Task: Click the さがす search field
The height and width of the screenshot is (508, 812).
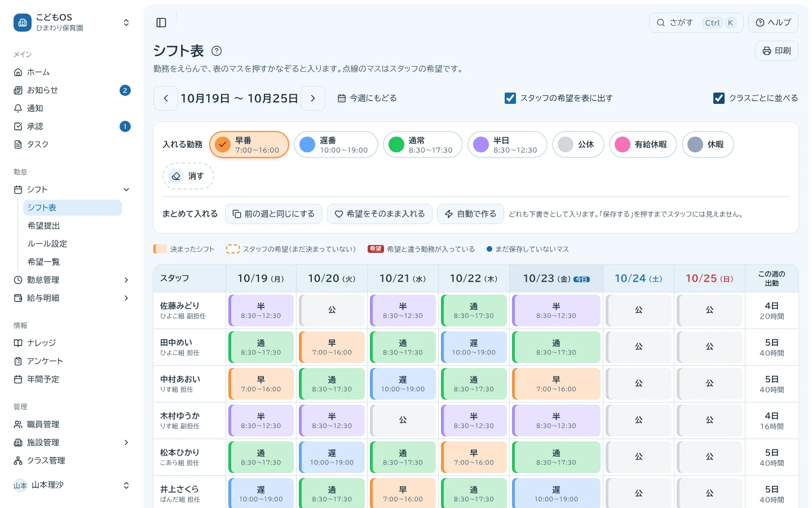Action: 696,23
